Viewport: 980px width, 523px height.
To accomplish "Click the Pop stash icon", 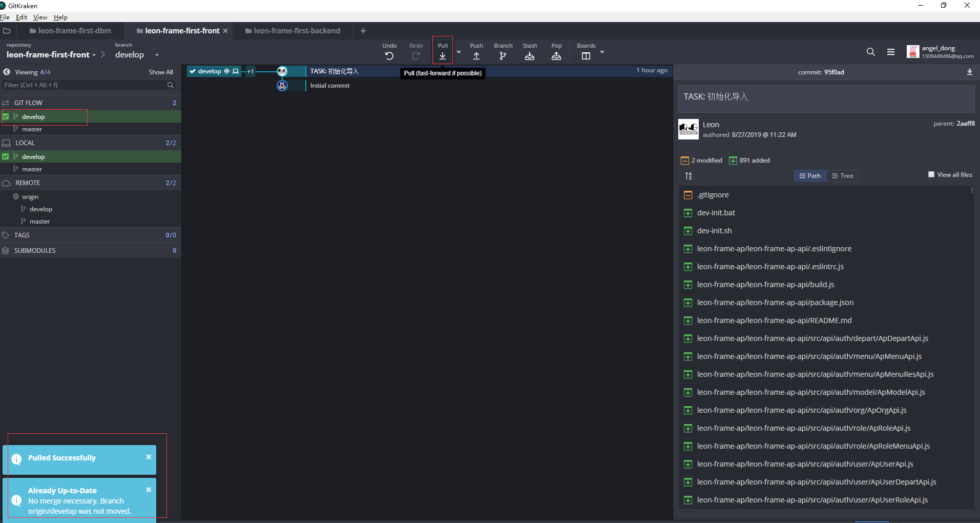I will click(x=556, y=55).
